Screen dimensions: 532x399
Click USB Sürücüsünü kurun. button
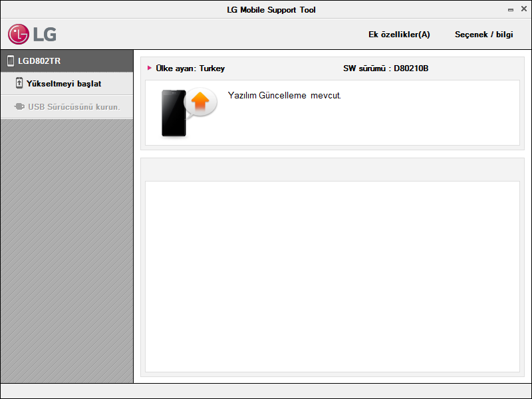(67, 107)
